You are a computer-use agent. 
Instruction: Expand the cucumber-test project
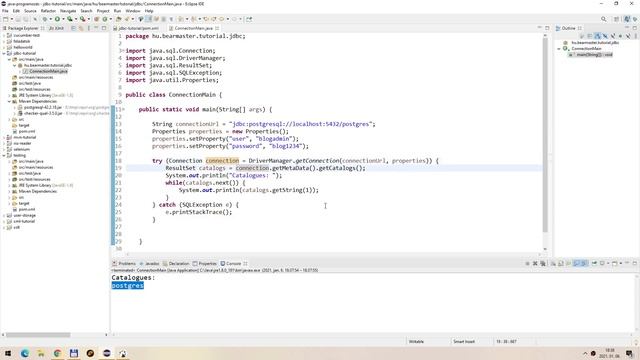(x=4, y=35)
